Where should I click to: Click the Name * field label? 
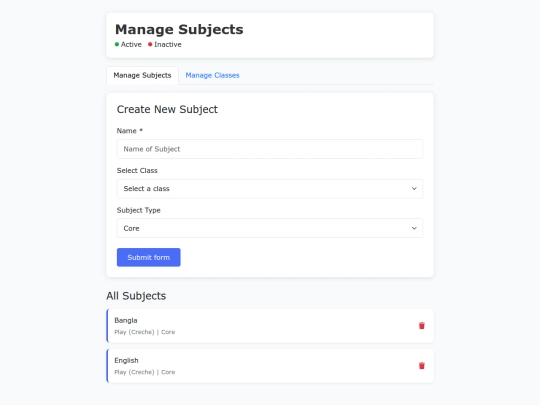coord(129,131)
